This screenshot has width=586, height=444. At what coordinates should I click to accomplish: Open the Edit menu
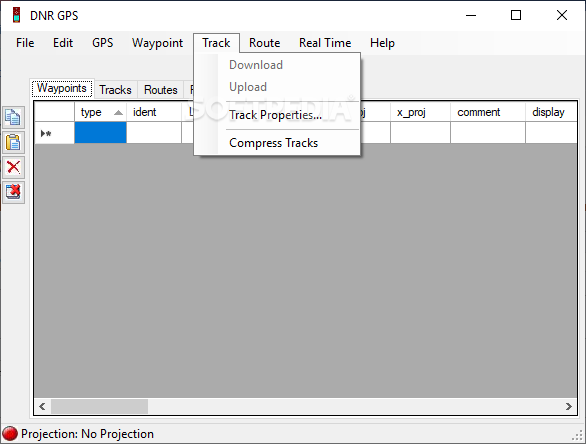[x=63, y=43]
